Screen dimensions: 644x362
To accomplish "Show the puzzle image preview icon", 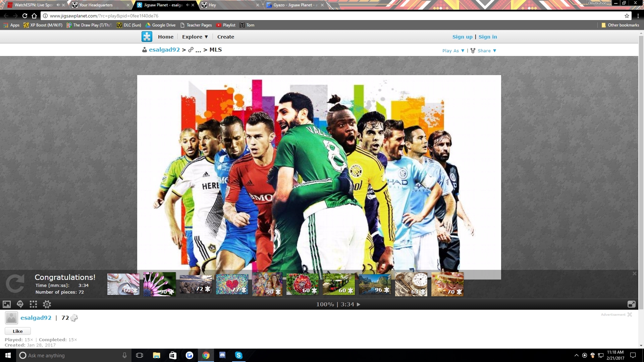I will [7, 304].
